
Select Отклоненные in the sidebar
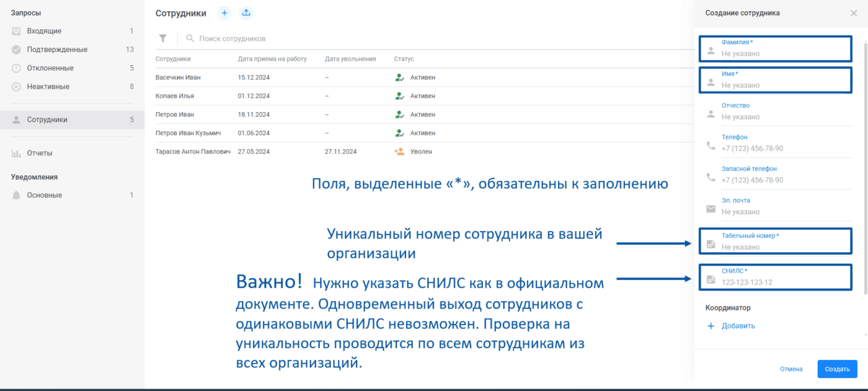(x=50, y=68)
